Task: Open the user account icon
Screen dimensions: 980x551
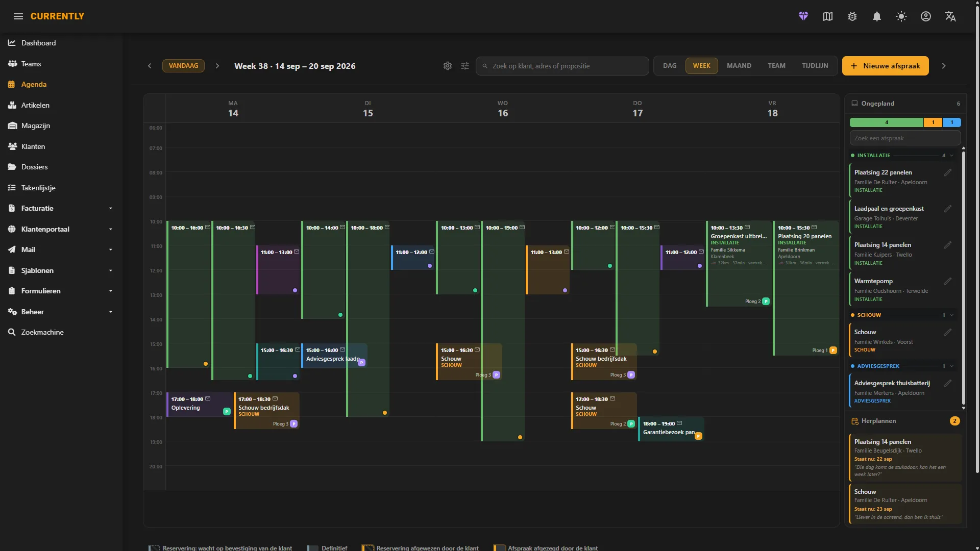Action: (926, 16)
